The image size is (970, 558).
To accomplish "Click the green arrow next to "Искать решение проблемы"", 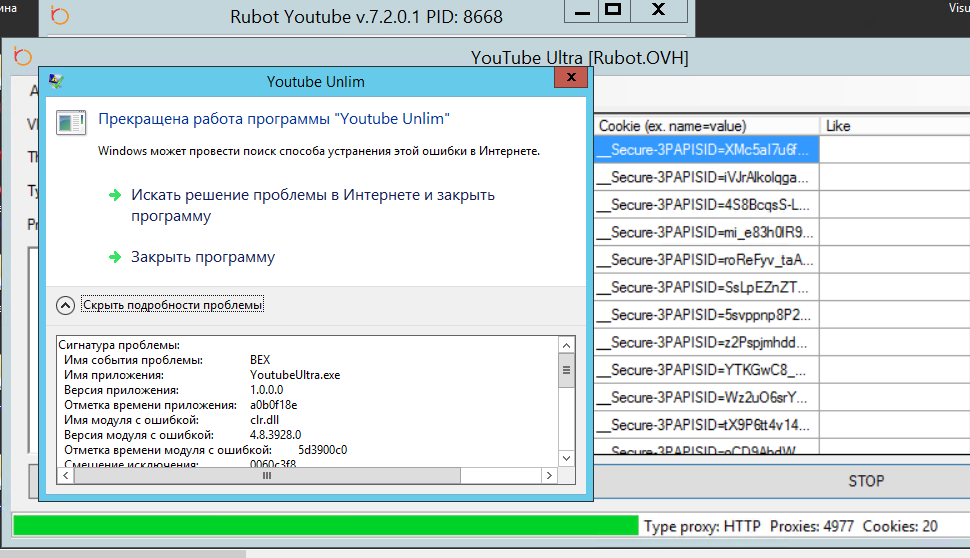I will (x=116, y=195).
